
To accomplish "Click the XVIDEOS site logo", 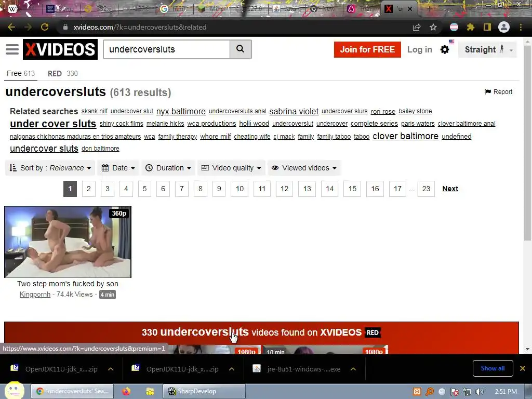I will pyautogui.click(x=60, y=49).
